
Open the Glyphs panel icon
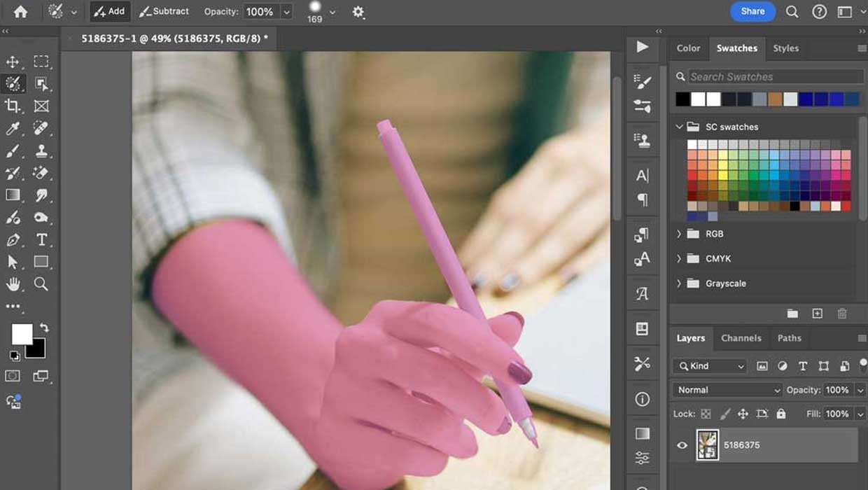tap(642, 294)
